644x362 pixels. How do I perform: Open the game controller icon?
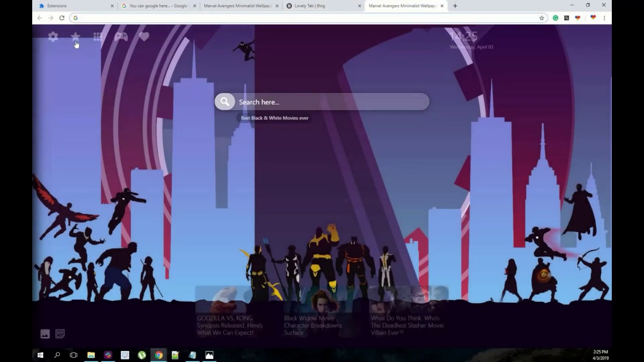click(121, 37)
